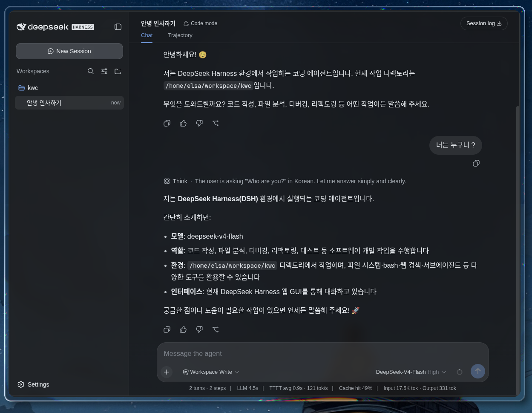
Task: Thumbs down the first greeting reply
Action: pos(199,123)
